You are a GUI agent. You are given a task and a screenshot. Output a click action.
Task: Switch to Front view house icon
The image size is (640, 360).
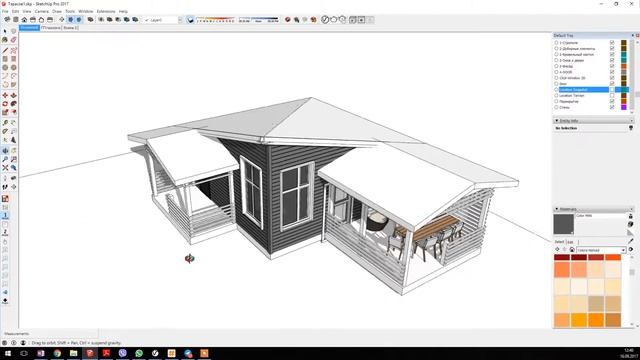point(24,20)
